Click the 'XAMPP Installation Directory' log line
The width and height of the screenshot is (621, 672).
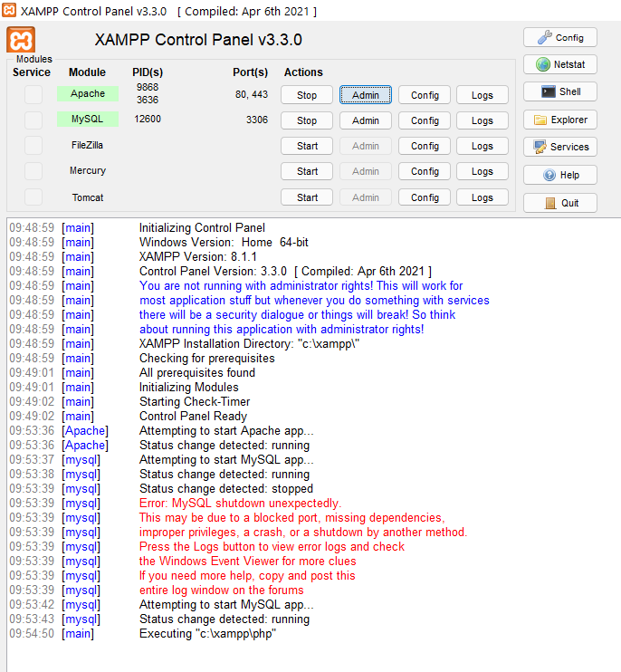point(249,344)
